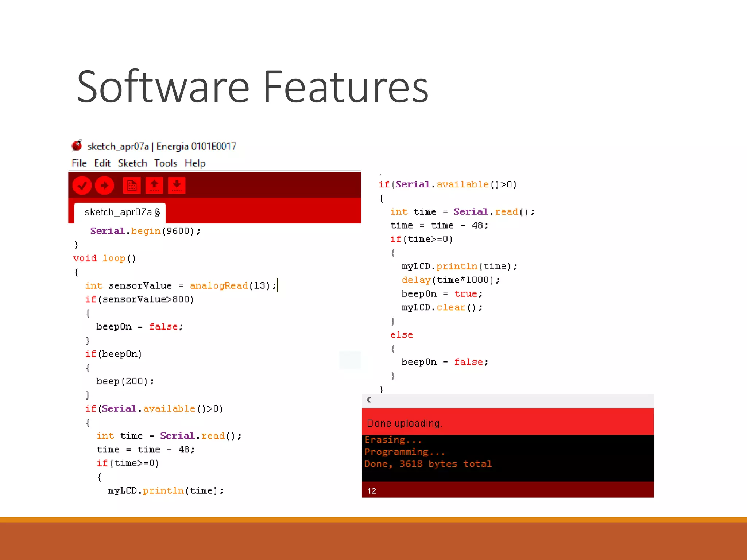747x560 pixels.
Task: Click the Save sketch down-arrow icon
Action: (177, 186)
